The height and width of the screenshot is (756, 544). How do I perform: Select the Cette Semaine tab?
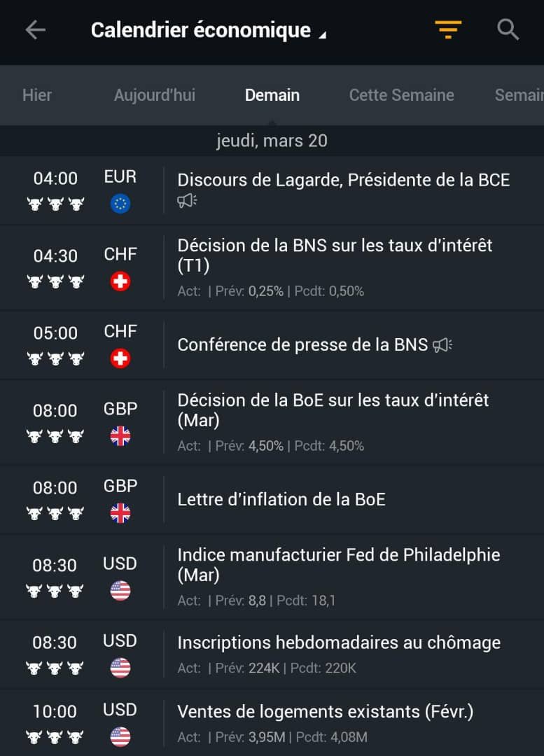tap(401, 95)
